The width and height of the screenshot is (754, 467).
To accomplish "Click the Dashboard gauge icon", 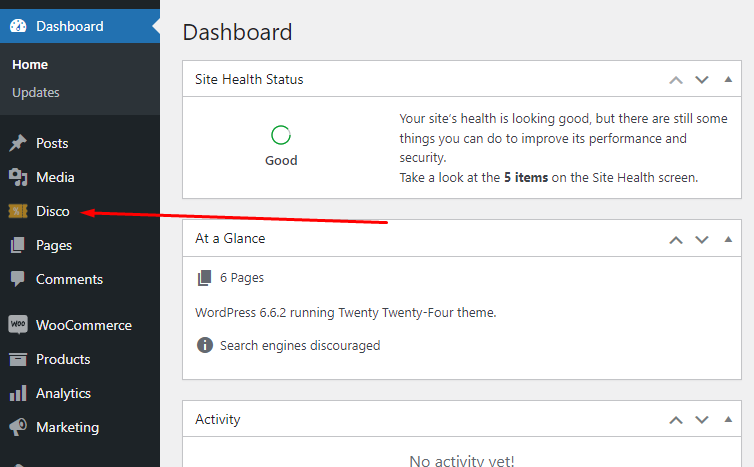I will pos(18,26).
